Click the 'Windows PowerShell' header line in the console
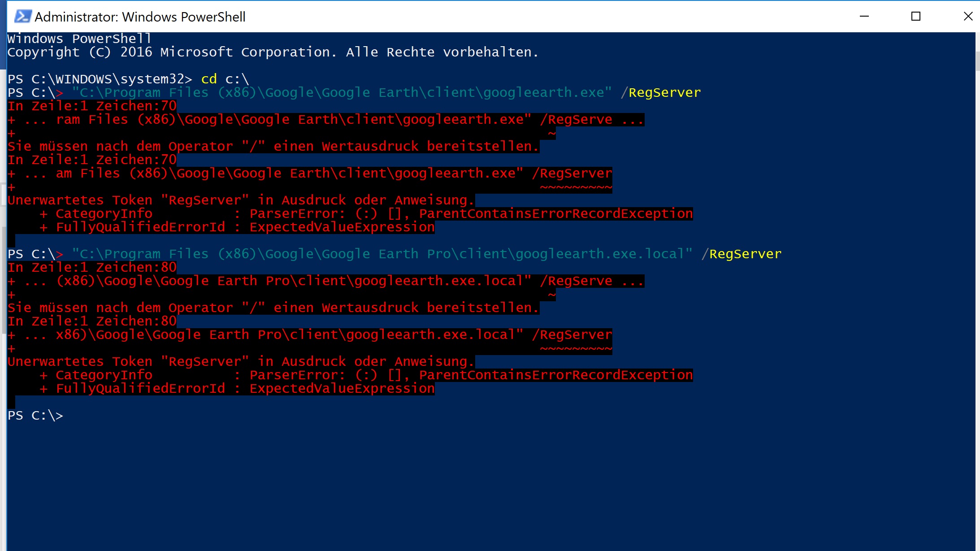The height and width of the screenshot is (551, 980). click(x=79, y=39)
